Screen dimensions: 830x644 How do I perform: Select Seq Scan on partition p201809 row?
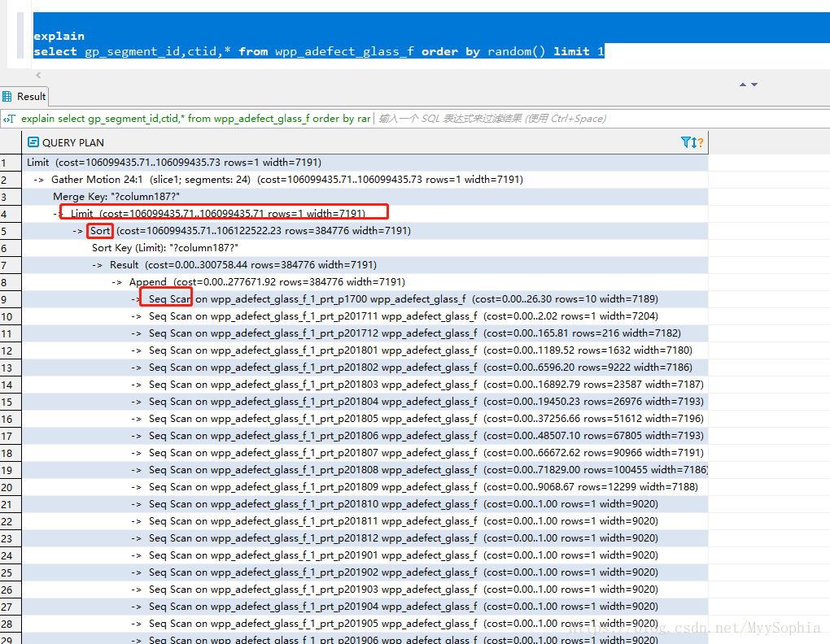[x=365, y=488]
